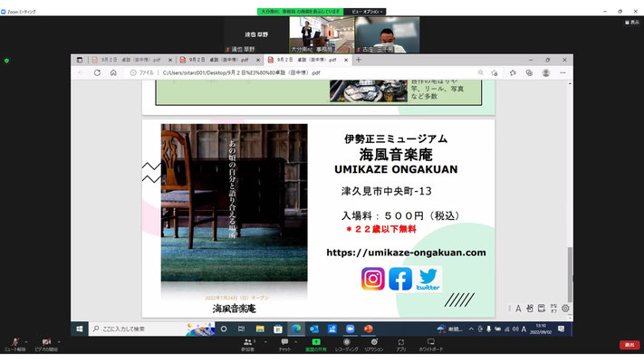Image resolution: width=644 pixels, height=362 pixels.
Task: Expand audio options arrow beside mute button
Action: coord(26,341)
